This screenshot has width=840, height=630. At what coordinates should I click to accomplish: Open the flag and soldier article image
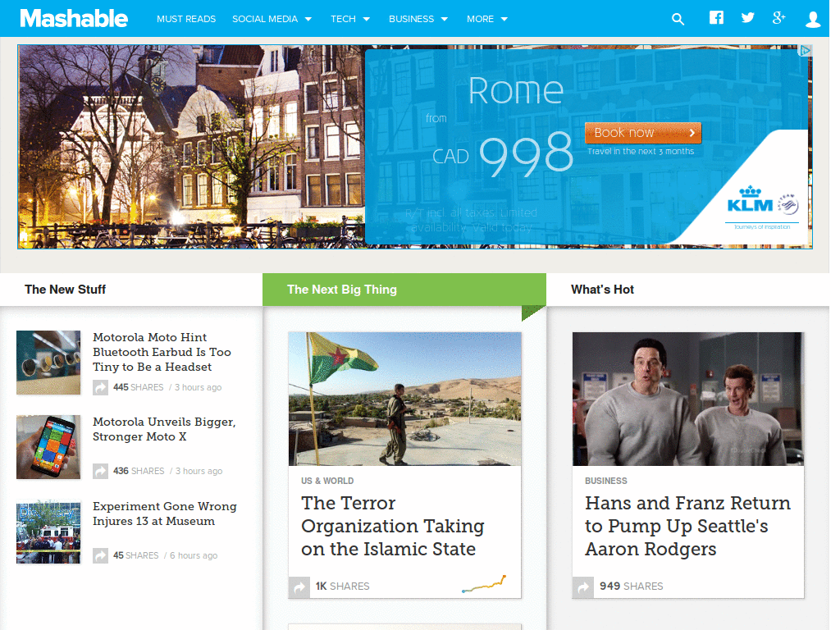click(x=404, y=399)
